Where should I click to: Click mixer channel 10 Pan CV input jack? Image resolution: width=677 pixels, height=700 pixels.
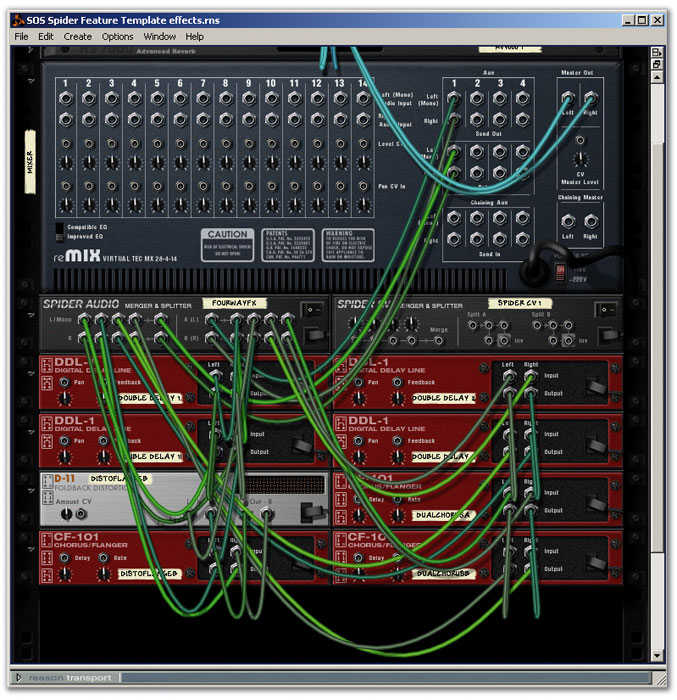[x=272, y=186]
